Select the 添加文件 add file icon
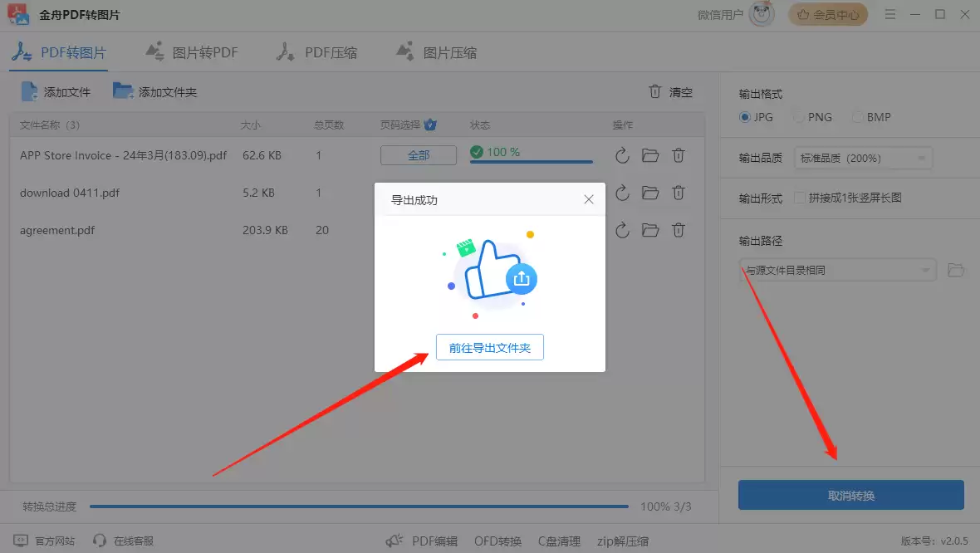Screen dimensions: 980x553 click(x=29, y=92)
